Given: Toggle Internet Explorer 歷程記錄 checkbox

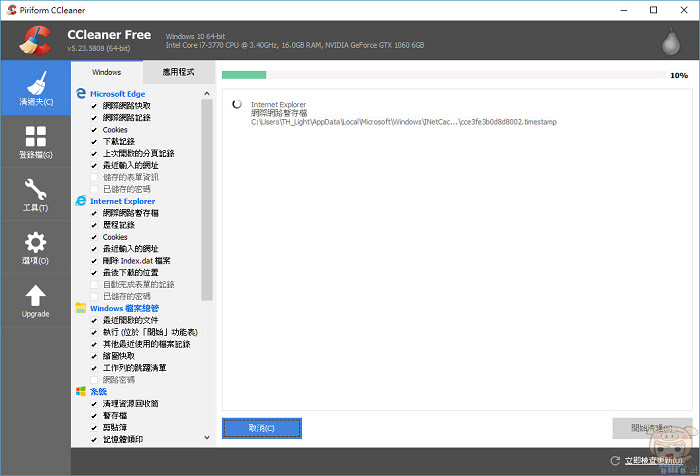Looking at the screenshot, I should (x=94, y=225).
